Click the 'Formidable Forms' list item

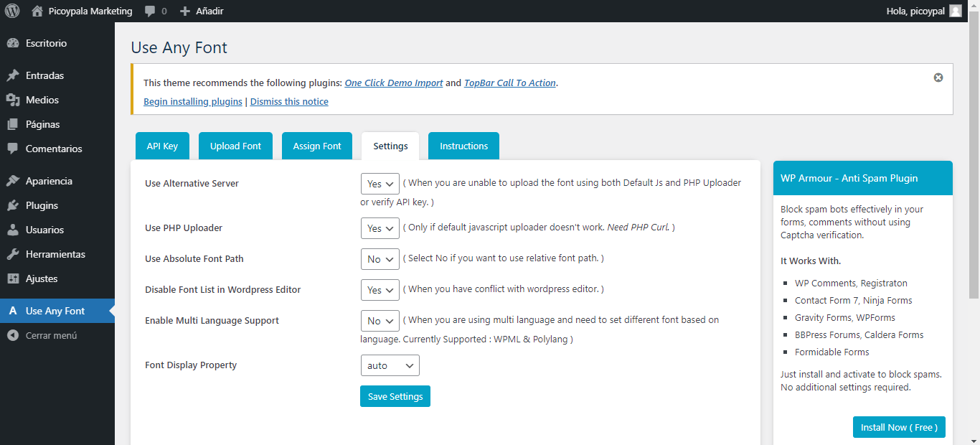[832, 352]
